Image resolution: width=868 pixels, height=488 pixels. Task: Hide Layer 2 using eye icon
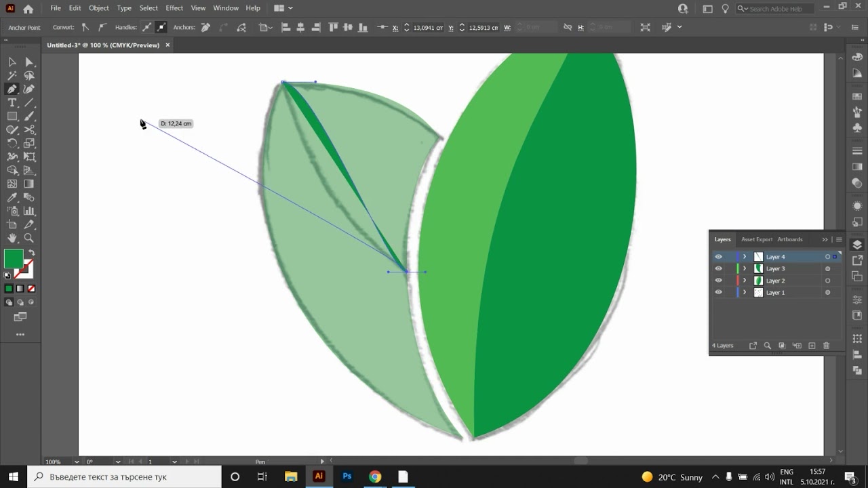(718, 281)
